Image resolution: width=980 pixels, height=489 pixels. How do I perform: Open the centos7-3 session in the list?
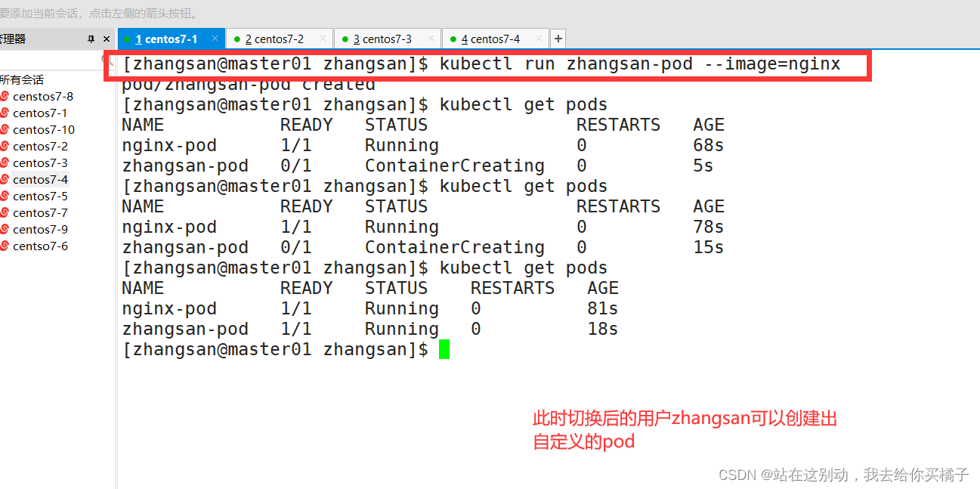tap(40, 162)
